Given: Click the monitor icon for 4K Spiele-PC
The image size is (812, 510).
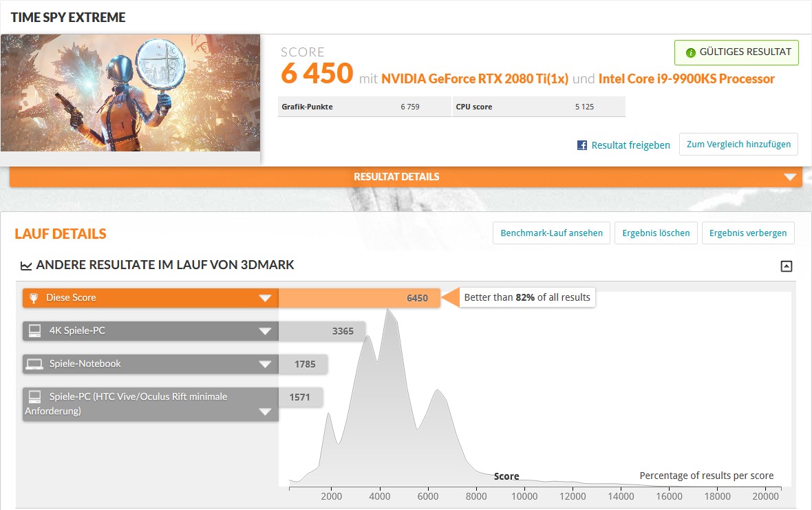Looking at the screenshot, I should point(34,331).
